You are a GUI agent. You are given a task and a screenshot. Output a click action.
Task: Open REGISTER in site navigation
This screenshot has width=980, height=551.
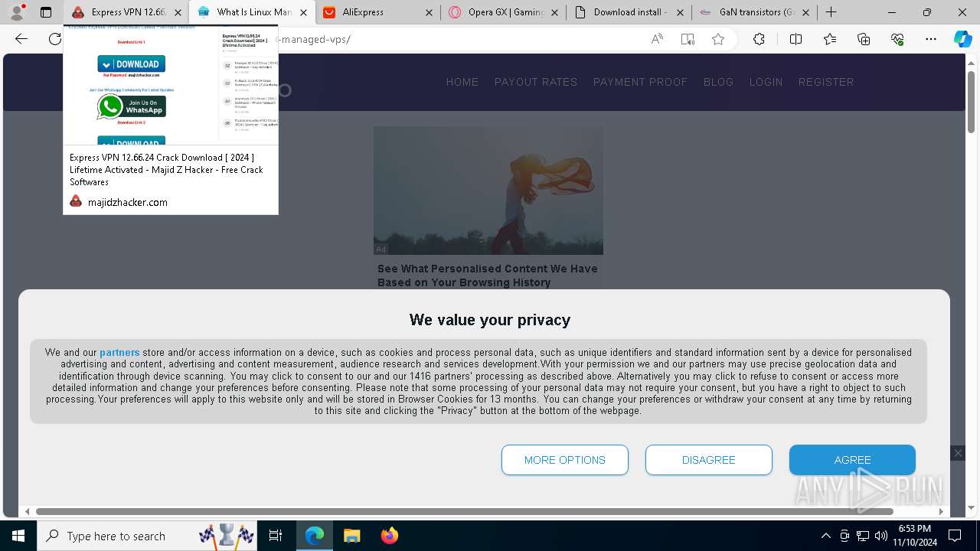[826, 82]
